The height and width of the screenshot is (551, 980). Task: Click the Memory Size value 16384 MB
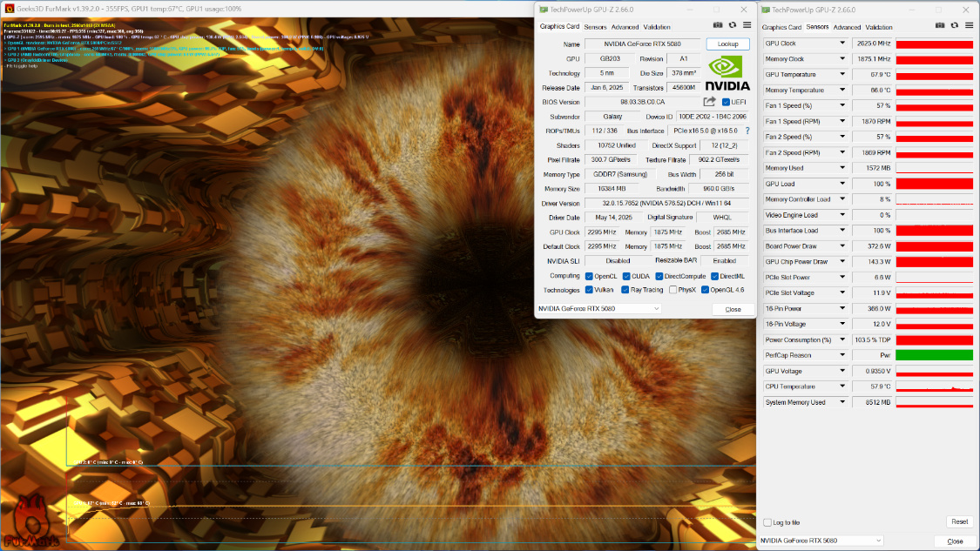[x=612, y=189]
